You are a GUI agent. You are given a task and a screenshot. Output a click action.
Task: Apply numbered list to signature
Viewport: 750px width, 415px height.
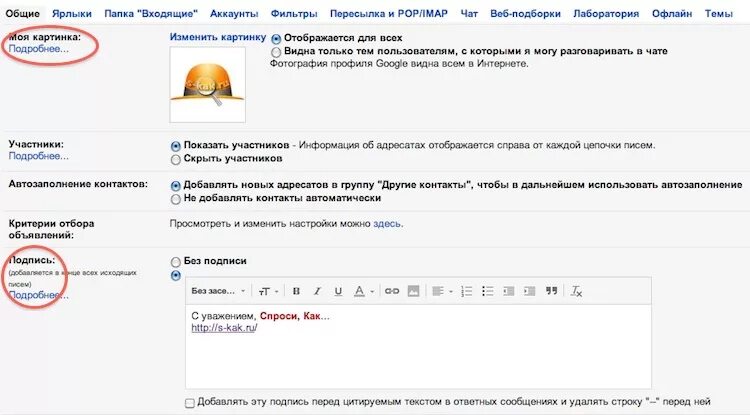[x=466, y=291]
